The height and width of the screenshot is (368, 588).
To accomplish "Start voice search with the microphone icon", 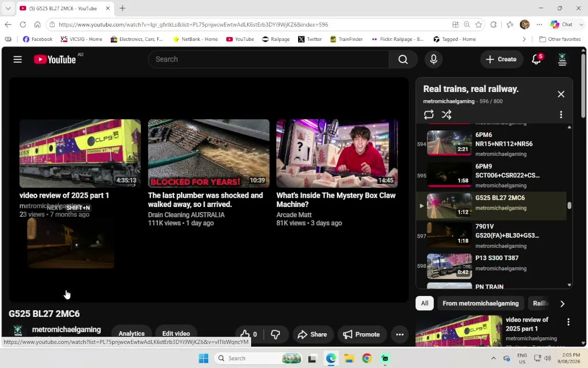I will click(x=433, y=59).
